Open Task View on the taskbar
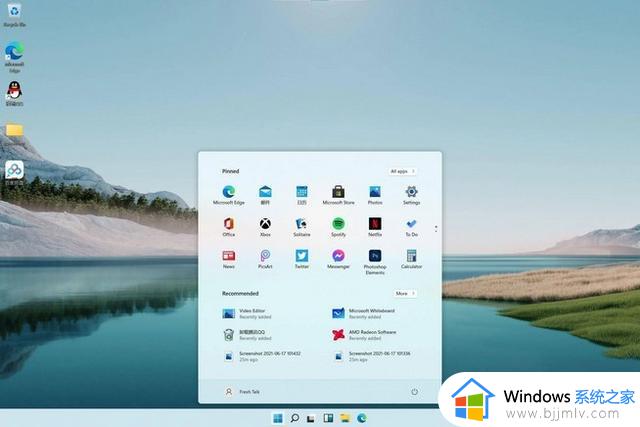The height and width of the screenshot is (427, 640). pyautogui.click(x=311, y=418)
